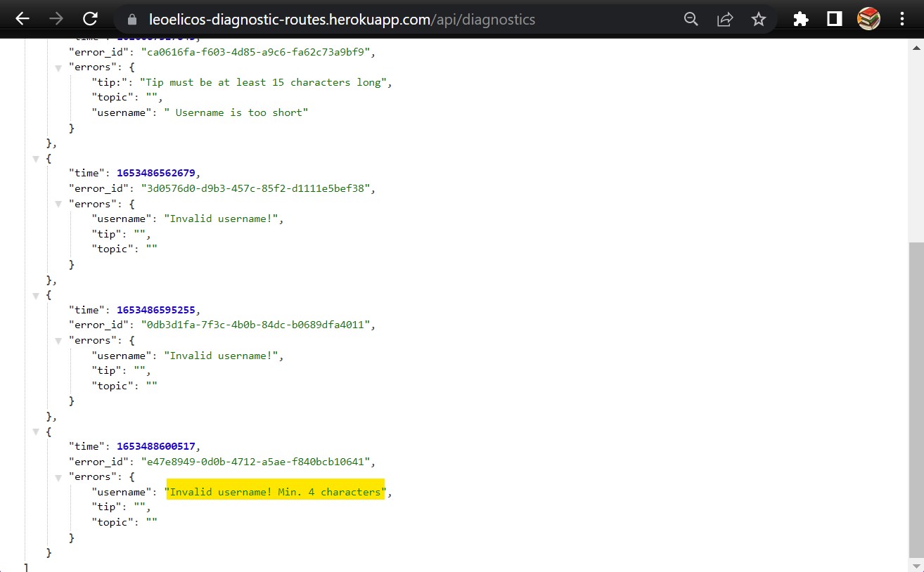Open the Extensions puzzle menu
Viewport: 924px width, 572px height.
(801, 20)
